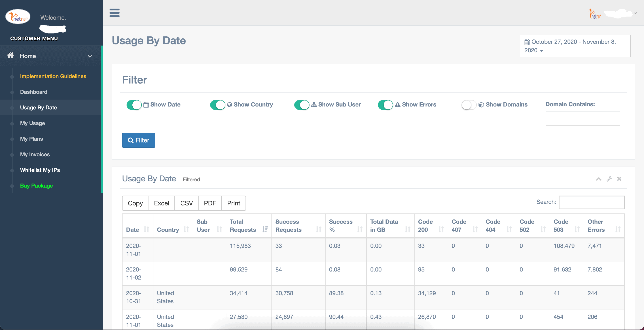
Task: Export table as PDF
Action: (210, 203)
